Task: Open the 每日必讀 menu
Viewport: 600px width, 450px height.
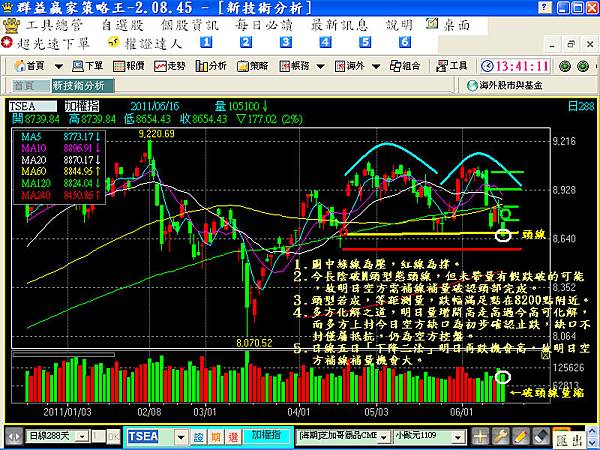Action: tap(264, 26)
